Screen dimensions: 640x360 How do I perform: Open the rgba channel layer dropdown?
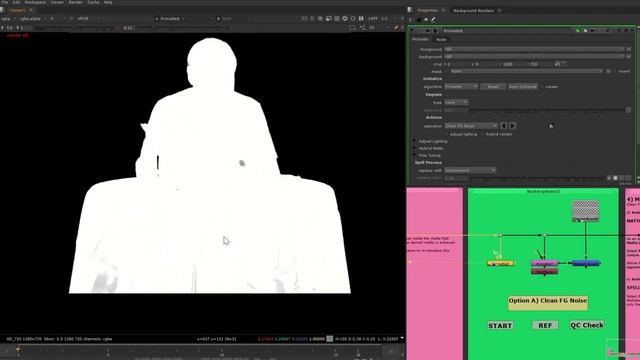[x=9, y=19]
